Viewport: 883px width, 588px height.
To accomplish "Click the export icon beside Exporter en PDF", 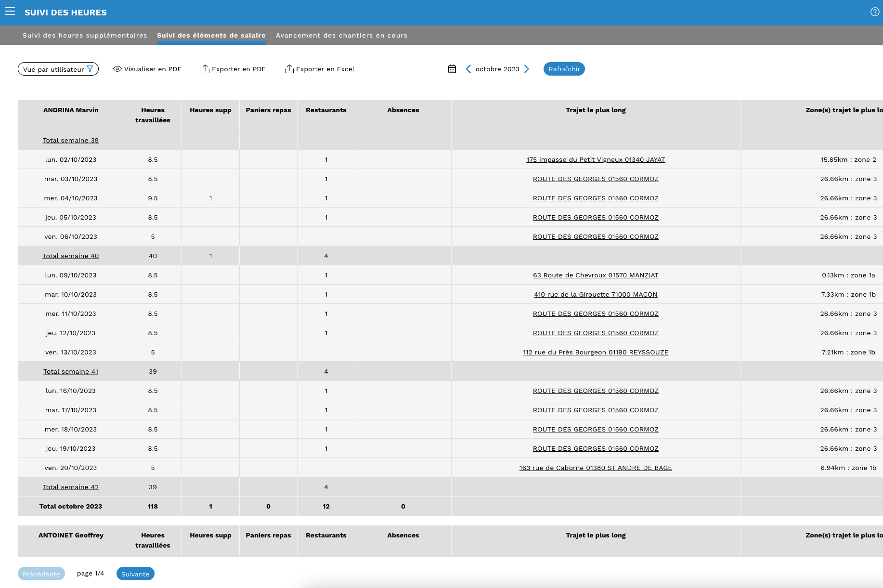I will (x=205, y=69).
